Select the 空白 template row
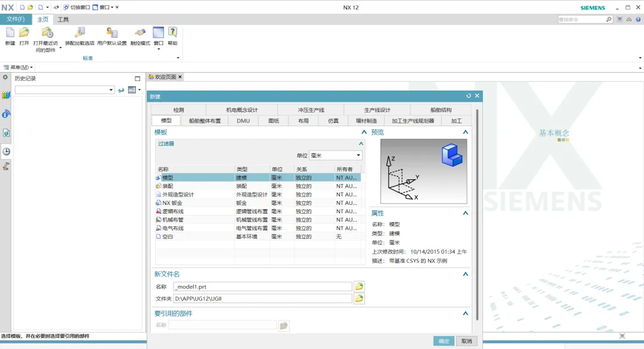Screen dimensions: 644x349 point(258,236)
